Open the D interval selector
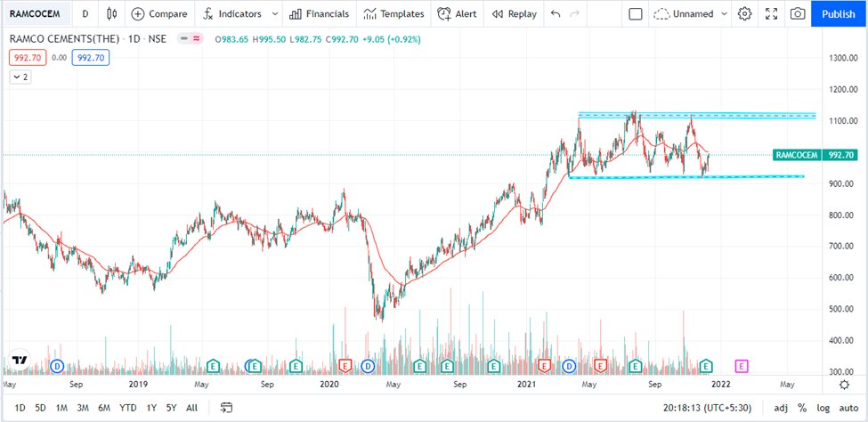This screenshot has height=422, width=868. tap(85, 14)
